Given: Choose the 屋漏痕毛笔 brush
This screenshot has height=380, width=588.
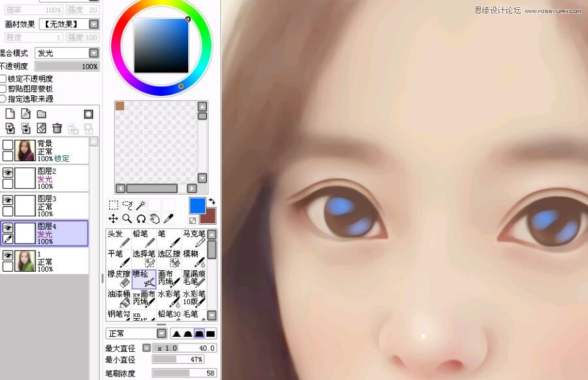Looking at the screenshot, I should point(194,279).
